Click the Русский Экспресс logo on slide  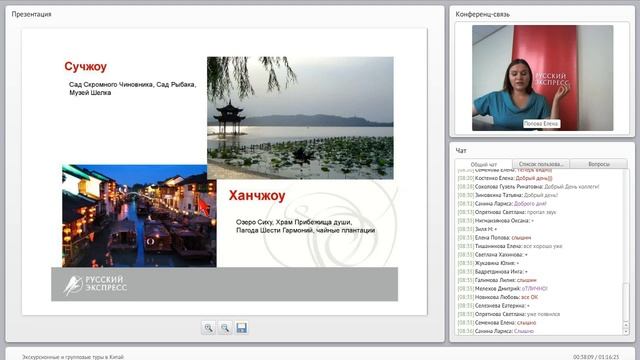click(96, 284)
